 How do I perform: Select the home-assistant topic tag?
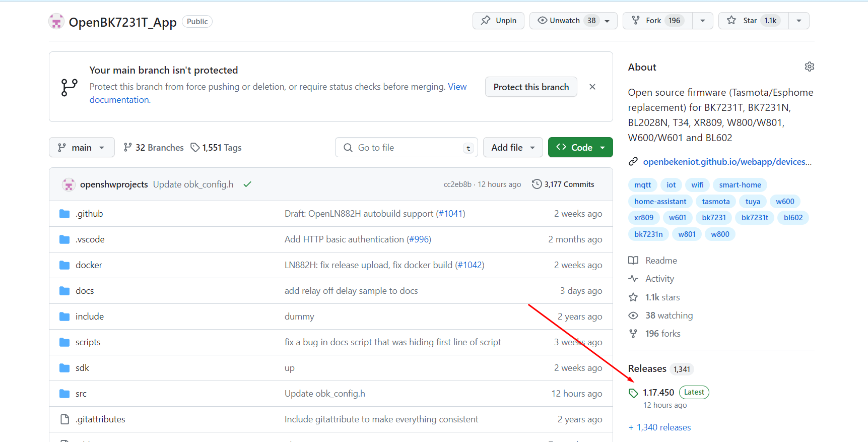pyautogui.click(x=660, y=202)
